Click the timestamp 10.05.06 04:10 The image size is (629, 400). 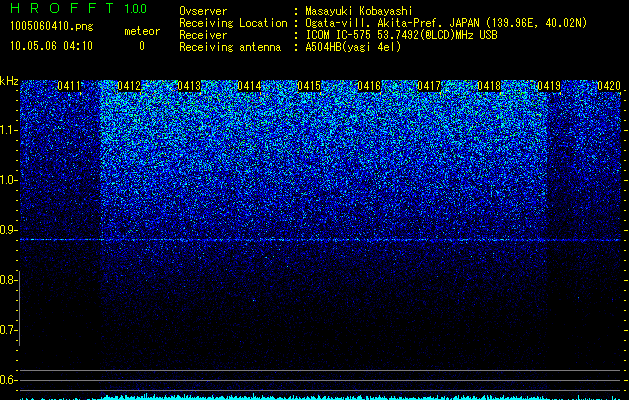tap(51, 46)
